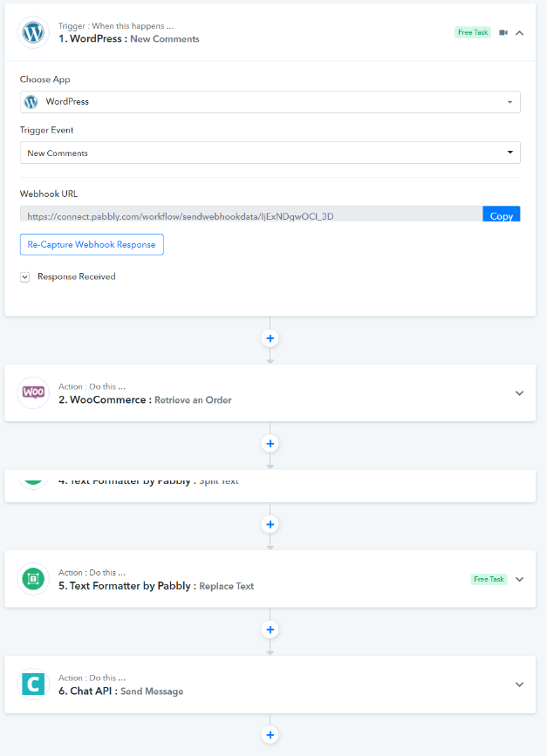
Task: Click the Webhook URL field
Action: click(x=251, y=215)
